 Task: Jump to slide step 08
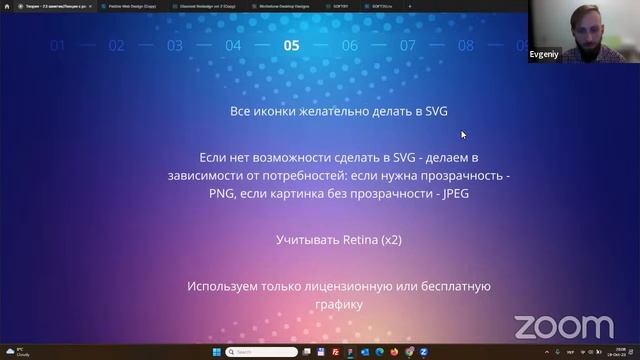point(466,45)
